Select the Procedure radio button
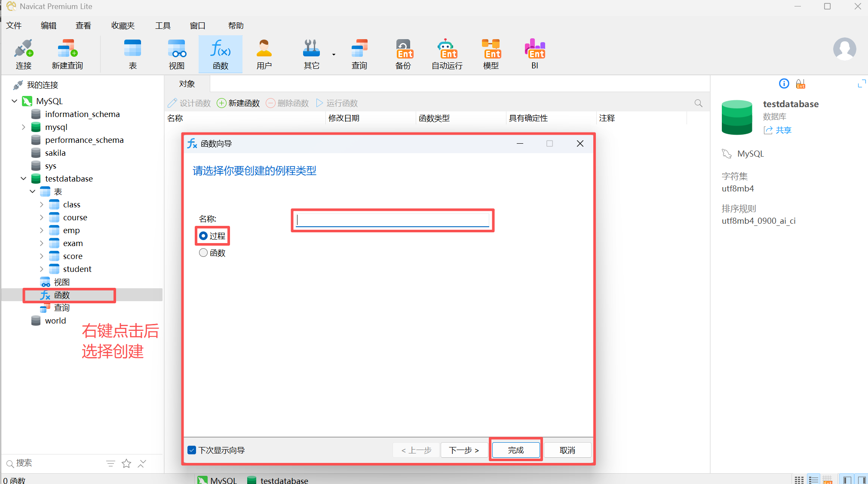868x484 pixels. pyautogui.click(x=203, y=236)
